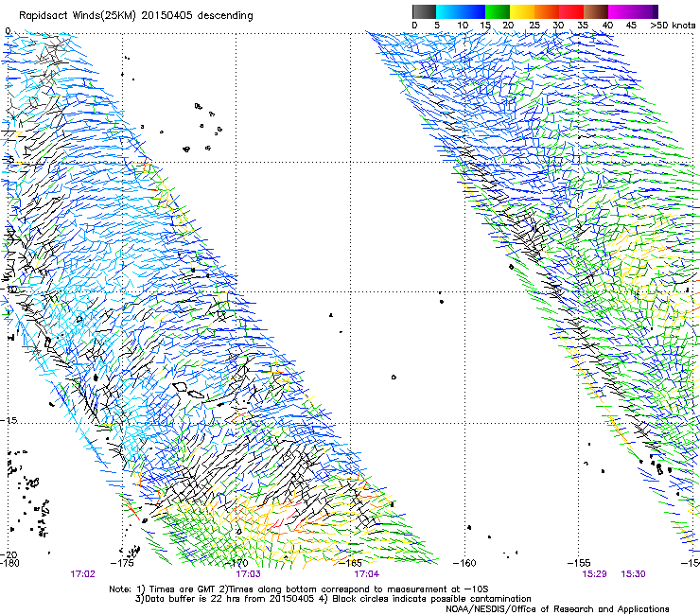Click the 'NOAA/NESDIS/Office of Research and Applications' credit
The height and width of the screenshot is (615, 700).
click(x=557, y=609)
